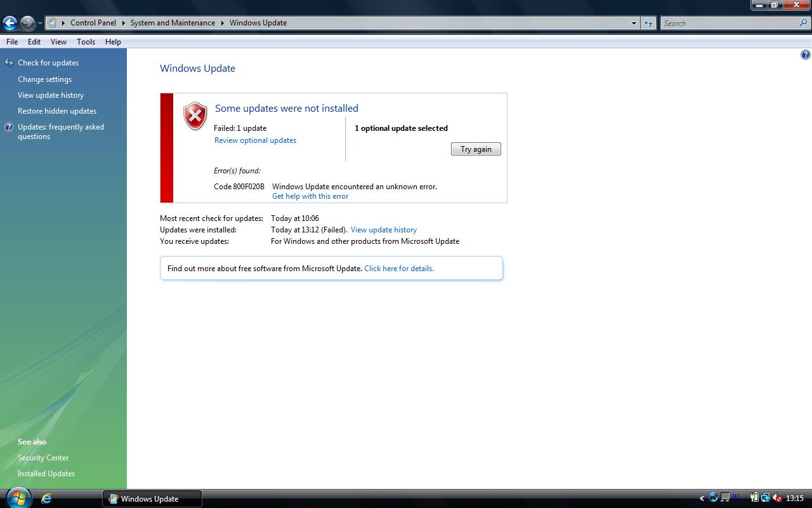Click the Back navigation arrow
The height and width of the screenshot is (508, 812).
coord(10,23)
